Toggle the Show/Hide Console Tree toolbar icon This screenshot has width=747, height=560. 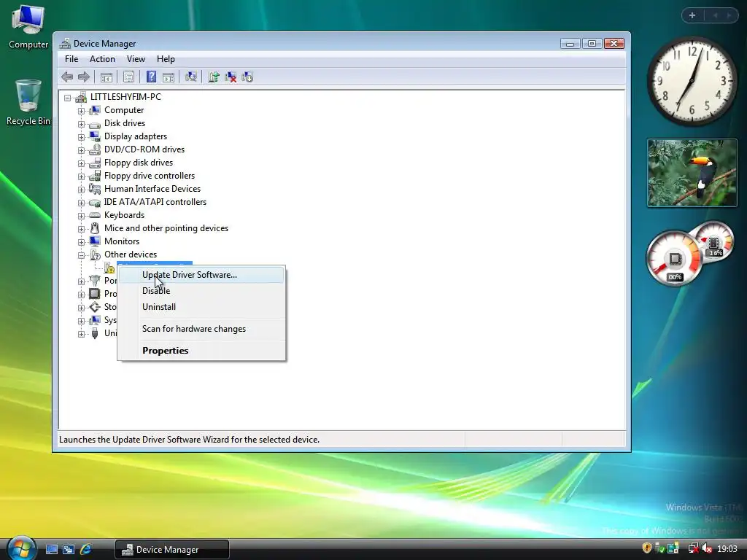pyautogui.click(x=107, y=77)
